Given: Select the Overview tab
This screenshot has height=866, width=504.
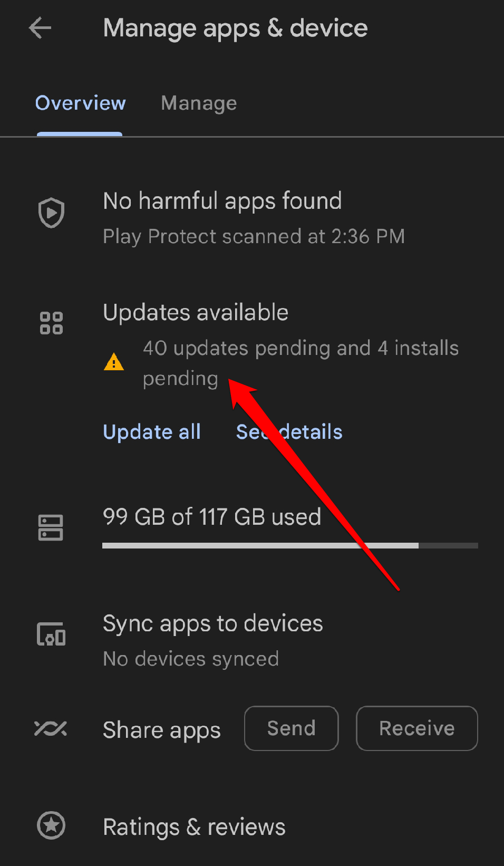Looking at the screenshot, I should point(80,103).
